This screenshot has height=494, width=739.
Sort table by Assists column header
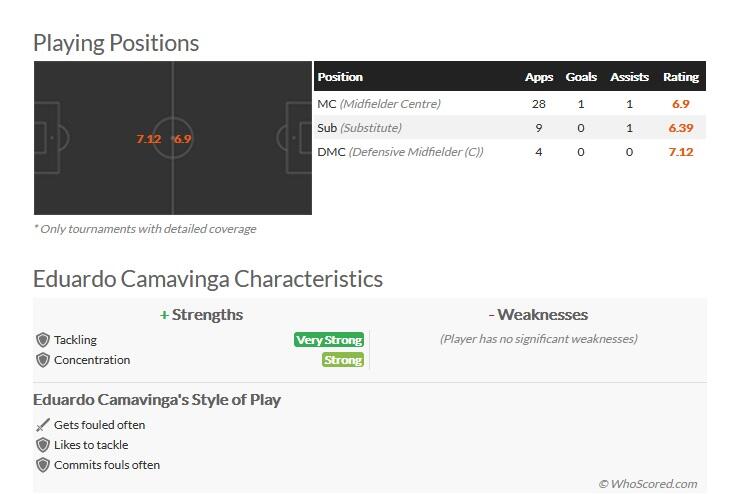629,77
